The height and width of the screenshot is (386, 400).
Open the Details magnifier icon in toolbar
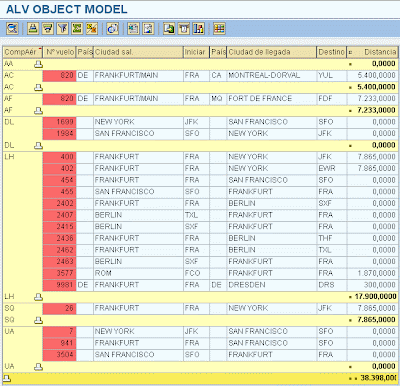12,28
